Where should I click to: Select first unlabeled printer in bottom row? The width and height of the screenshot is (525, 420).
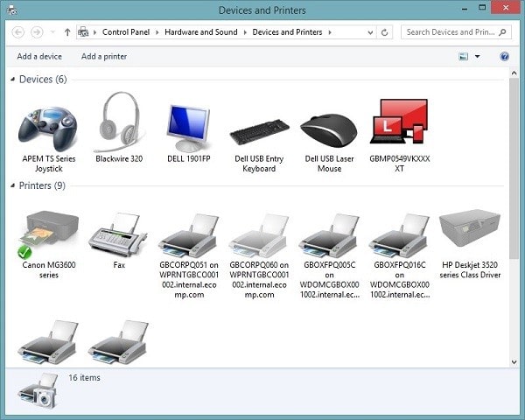point(48,342)
